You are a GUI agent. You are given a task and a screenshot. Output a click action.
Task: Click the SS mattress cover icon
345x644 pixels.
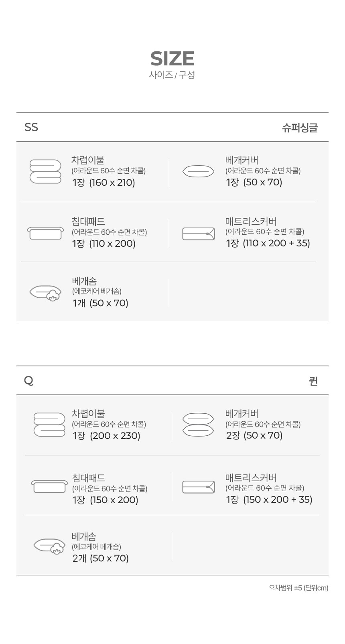[199, 234]
